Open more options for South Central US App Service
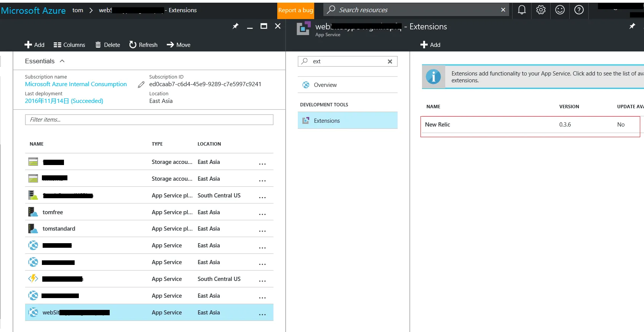Screen dimensions: 644x332 (262, 281)
